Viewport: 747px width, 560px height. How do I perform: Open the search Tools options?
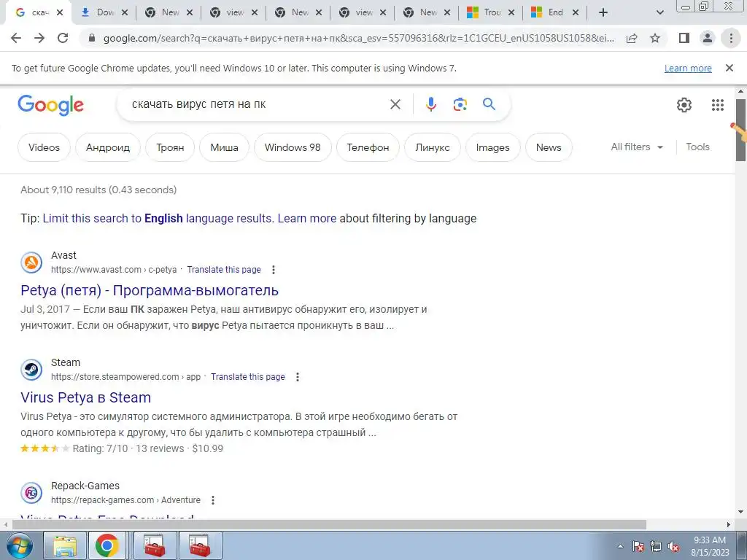tap(697, 147)
